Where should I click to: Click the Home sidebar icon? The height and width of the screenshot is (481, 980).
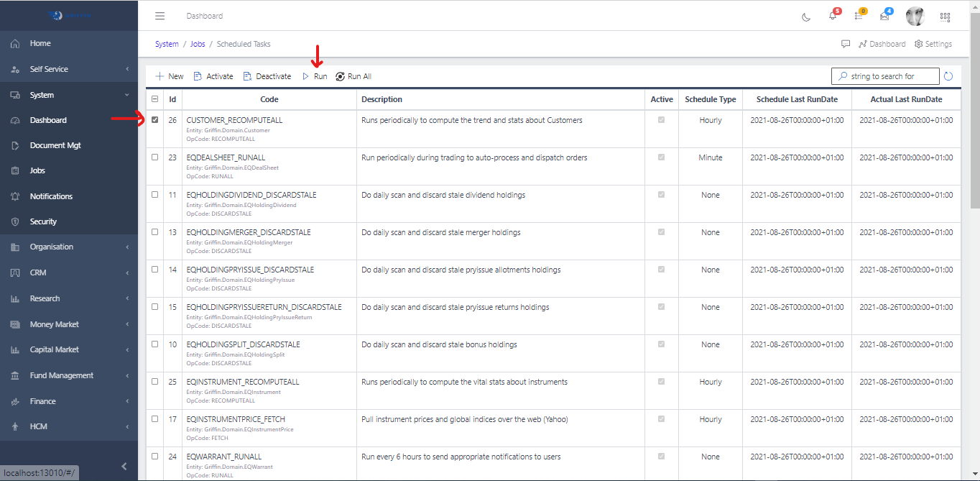[x=15, y=44]
